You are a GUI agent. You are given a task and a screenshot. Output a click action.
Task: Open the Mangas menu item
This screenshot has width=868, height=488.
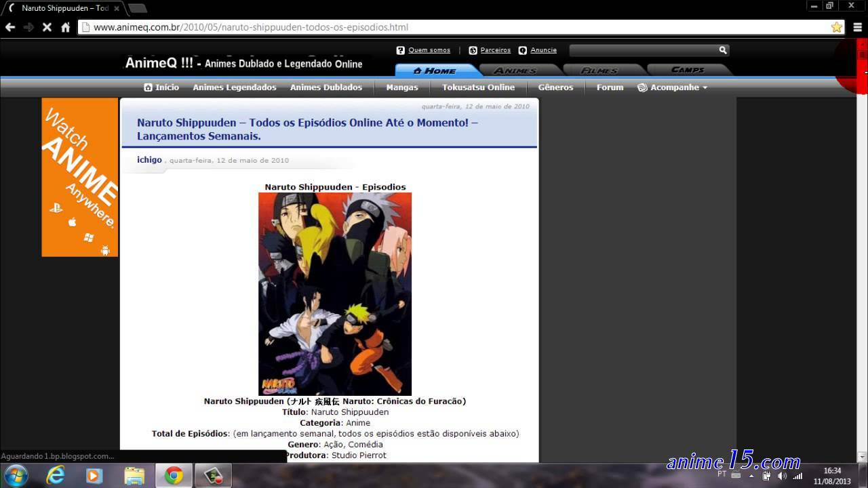(402, 87)
